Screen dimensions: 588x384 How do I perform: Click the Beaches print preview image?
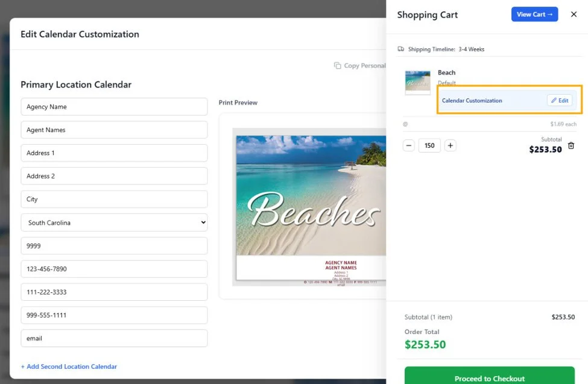pos(311,207)
